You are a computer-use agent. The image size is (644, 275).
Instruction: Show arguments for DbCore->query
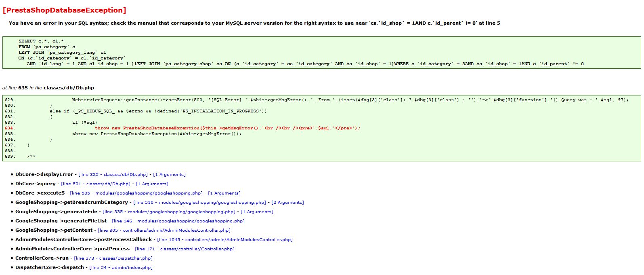(152, 184)
